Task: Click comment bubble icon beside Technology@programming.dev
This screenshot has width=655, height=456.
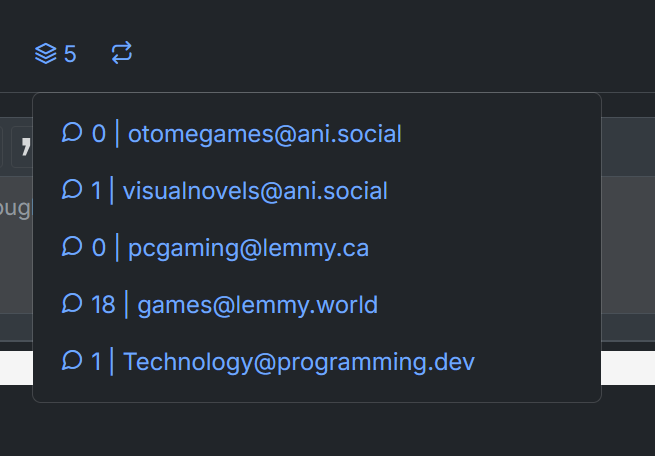Action: click(x=72, y=360)
